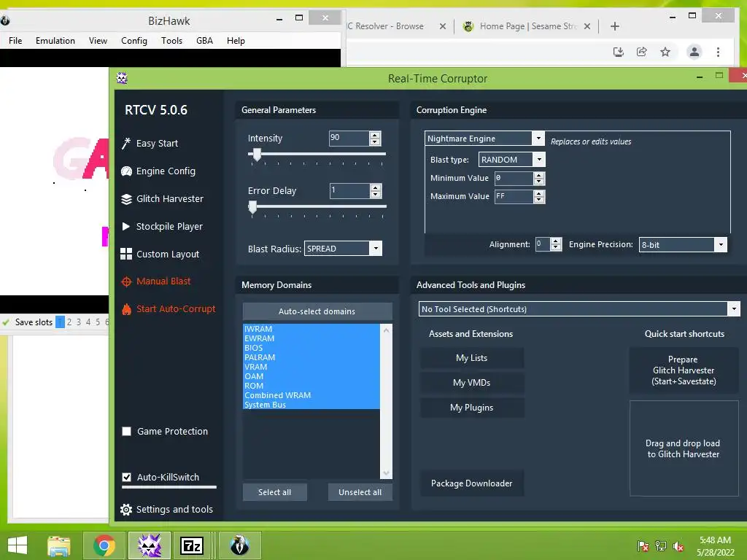Open BizHawk Tools menu
Screen dimensions: 747x560
pos(171,41)
